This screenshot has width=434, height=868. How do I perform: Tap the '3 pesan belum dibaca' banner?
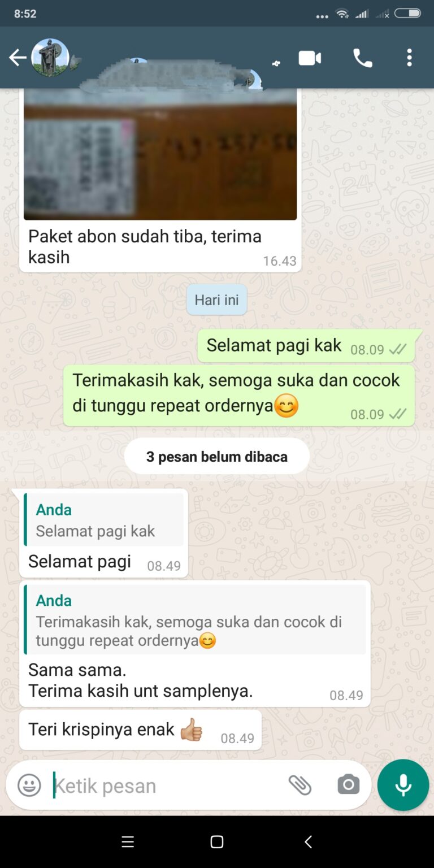point(217,456)
